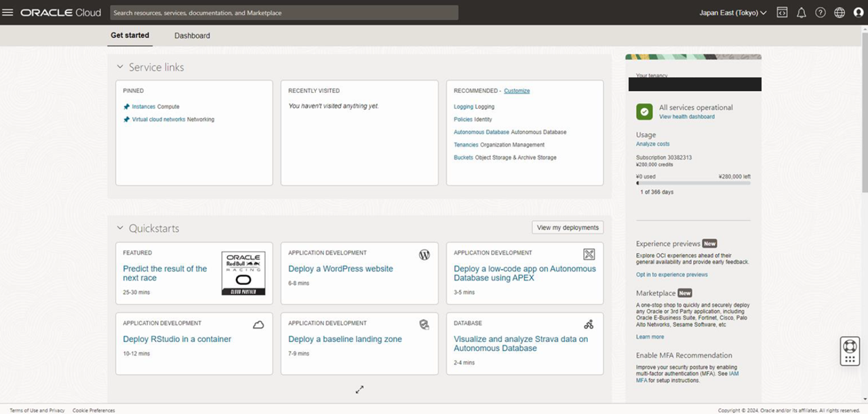Image resolution: width=868 pixels, height=414 pixels.
Task: Click the pin icon beside Virtual cloud networks
Action: tap(126, 119)
